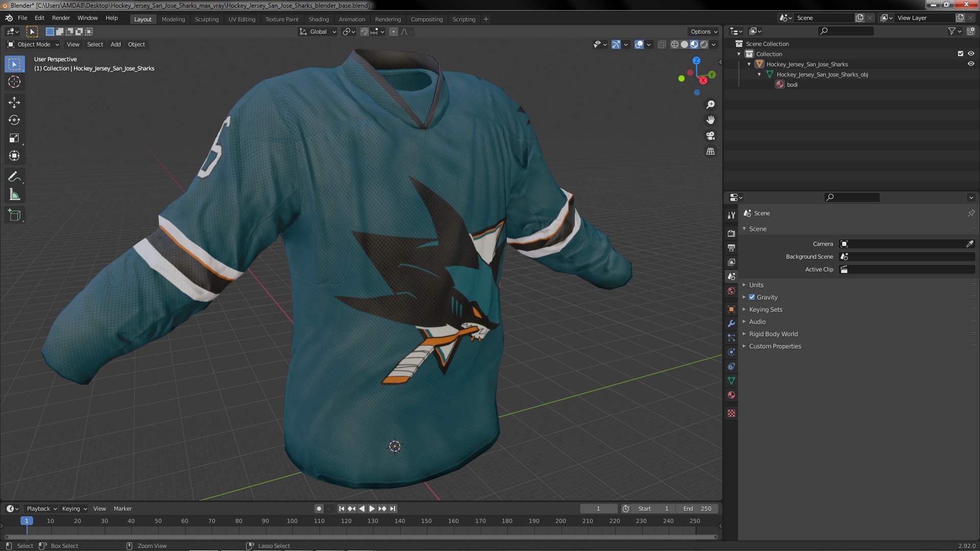This screenshot has height=551, width=980.
Task: Open the Add menu in viewport
Action: pyautogui.click(x=116, y=44)
